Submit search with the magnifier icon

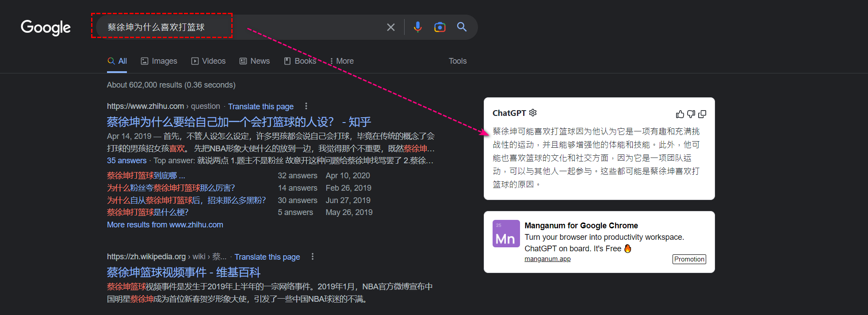[462, 27]
